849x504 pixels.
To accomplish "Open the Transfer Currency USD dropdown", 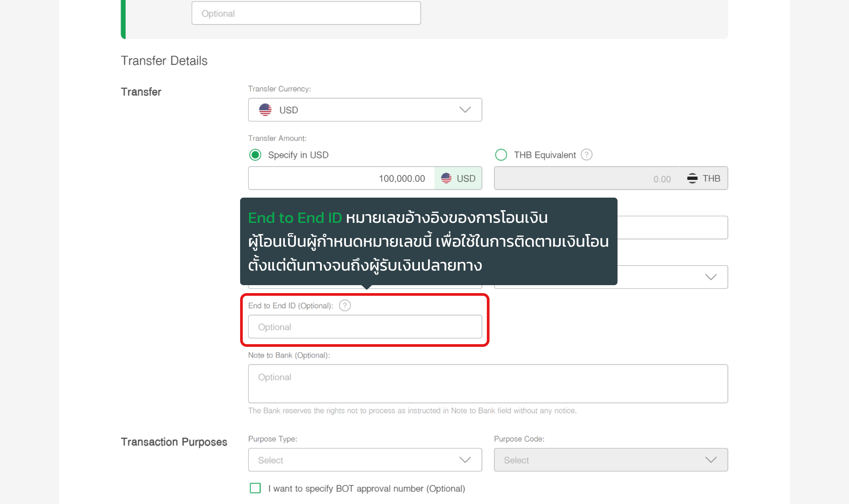I will coord(365,110).
